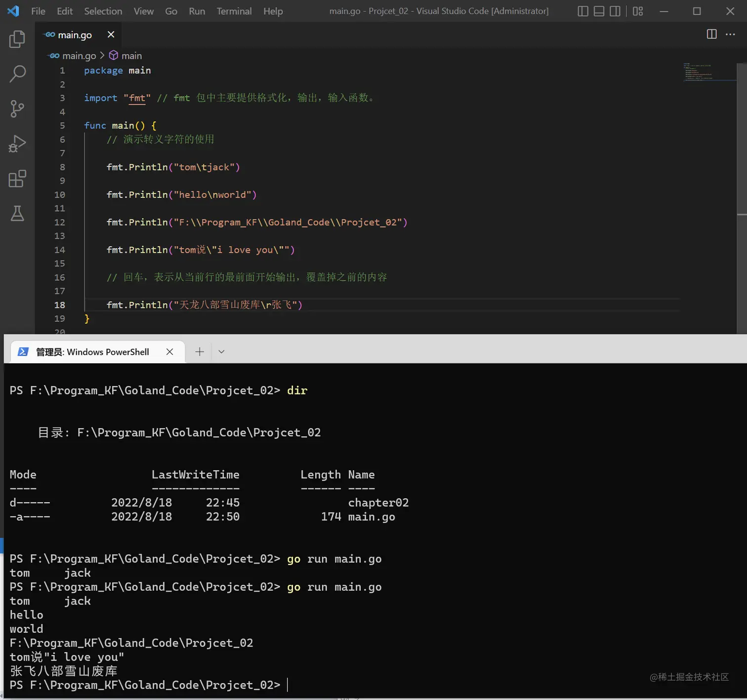Click the editor vertical scrollbar
747x700 pixels.
[742, 198]
